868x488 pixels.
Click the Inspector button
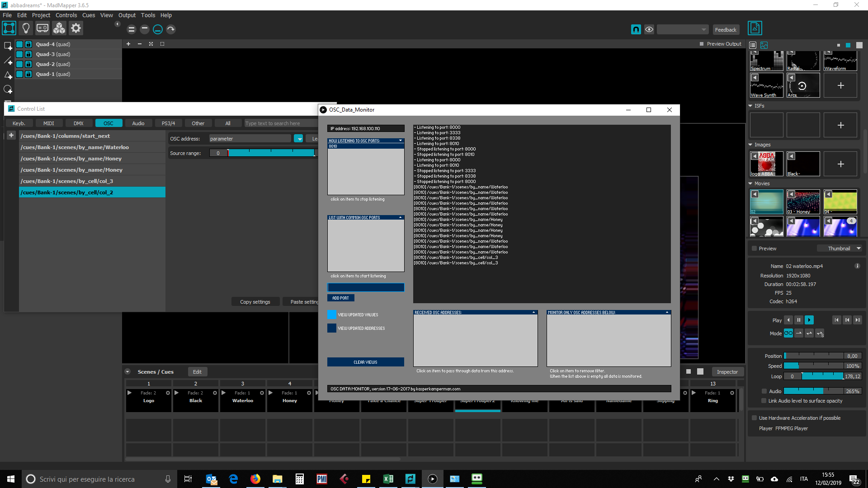727,372
